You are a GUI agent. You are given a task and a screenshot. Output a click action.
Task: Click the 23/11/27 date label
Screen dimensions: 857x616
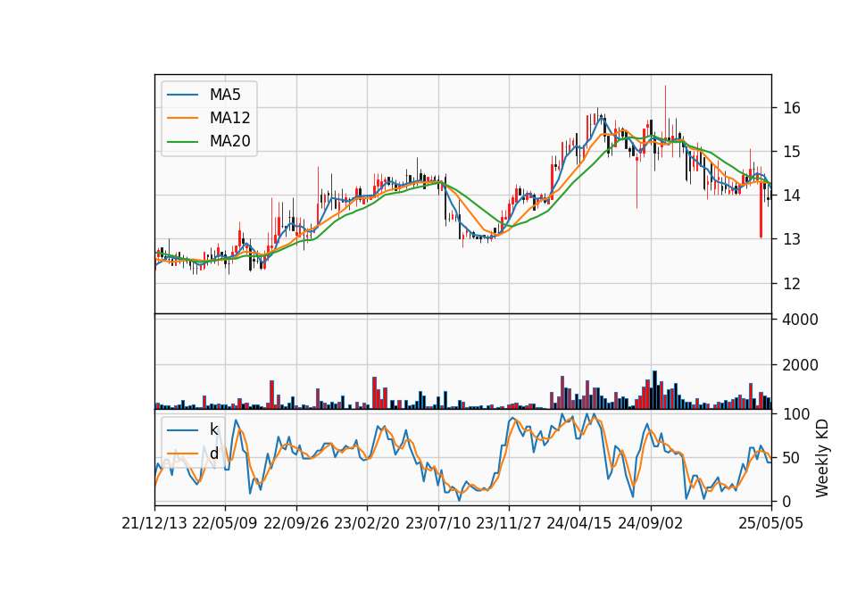[x=509, y=524]
